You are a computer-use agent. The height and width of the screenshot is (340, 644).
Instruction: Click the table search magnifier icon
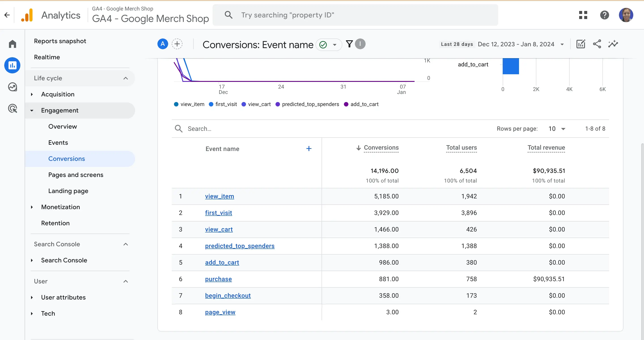[x=178, y=128]
